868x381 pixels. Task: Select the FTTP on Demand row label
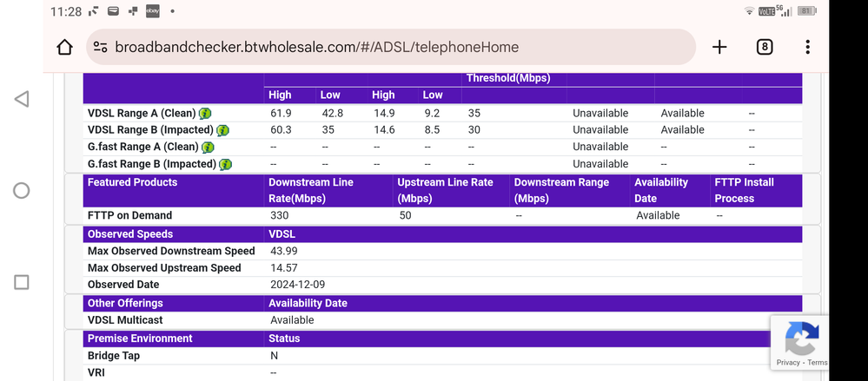tap(129, 215)
